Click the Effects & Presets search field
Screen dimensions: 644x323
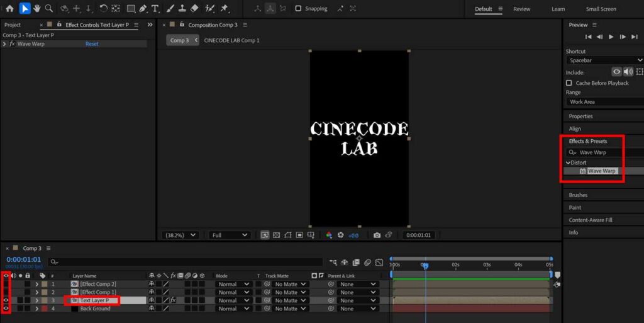605,152
